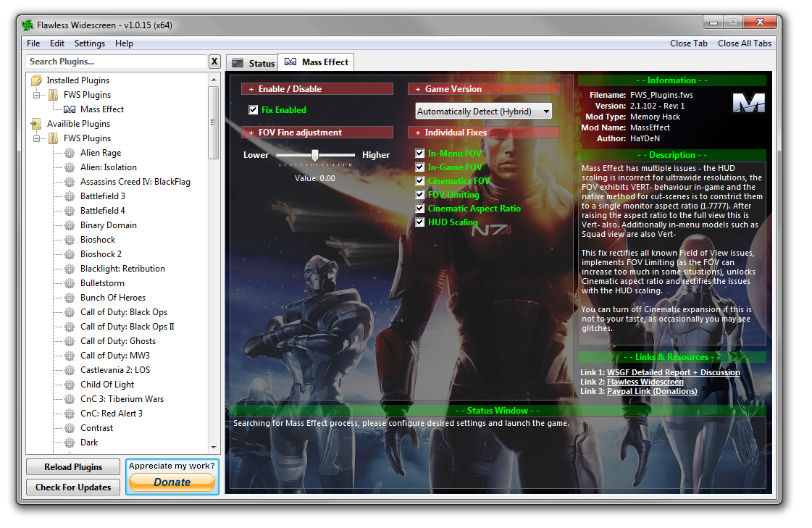Click the gear icon beside Binary Domain
This screenshot has width=812, height=528.
(70, 225)
